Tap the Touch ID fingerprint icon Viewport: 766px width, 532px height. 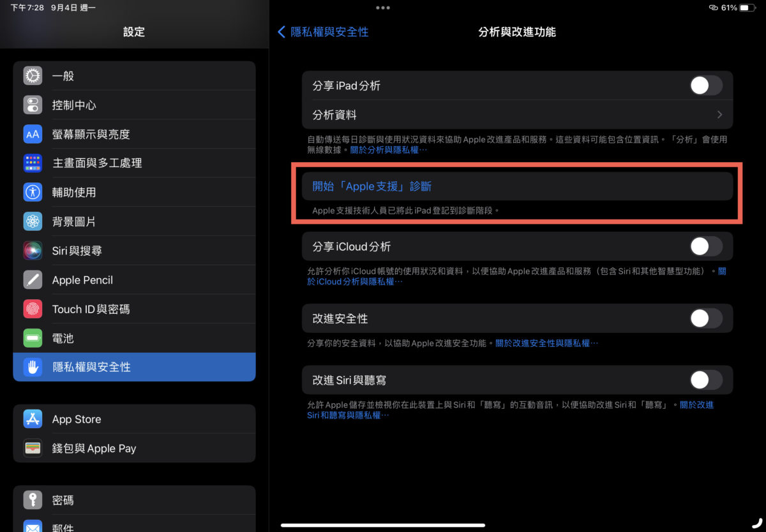33,309
